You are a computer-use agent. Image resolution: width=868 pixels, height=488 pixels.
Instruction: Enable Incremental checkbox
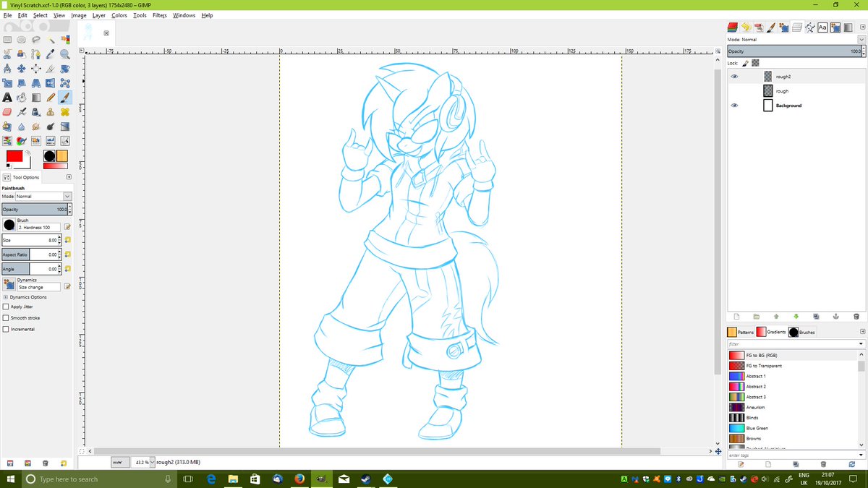[x=7, y=329]
